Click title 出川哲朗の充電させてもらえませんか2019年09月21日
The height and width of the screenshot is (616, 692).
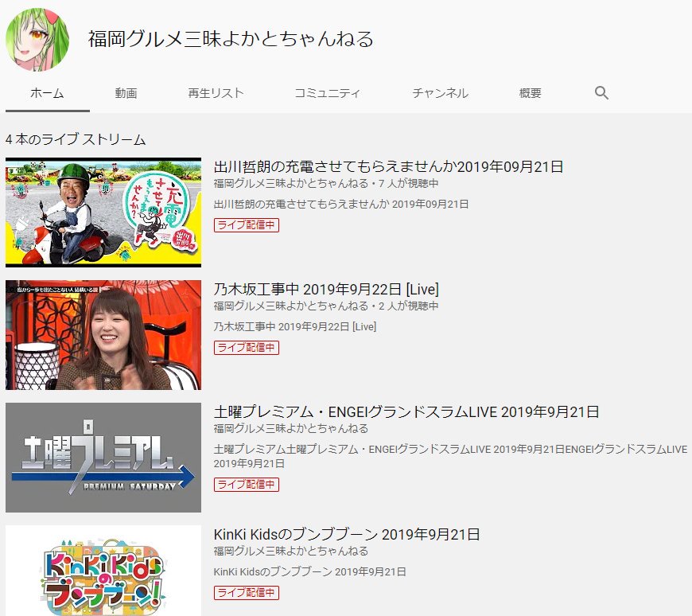(x=388, y=167)
